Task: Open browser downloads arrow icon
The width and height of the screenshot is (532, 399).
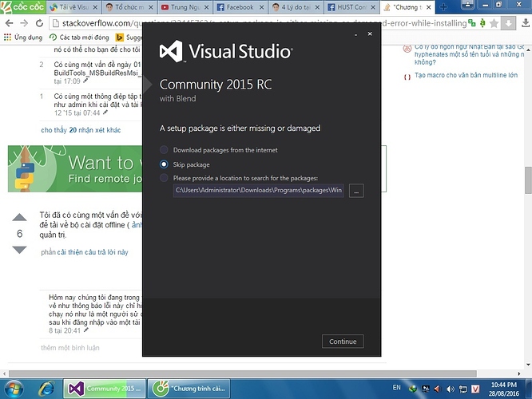Action: pos(509,23)
